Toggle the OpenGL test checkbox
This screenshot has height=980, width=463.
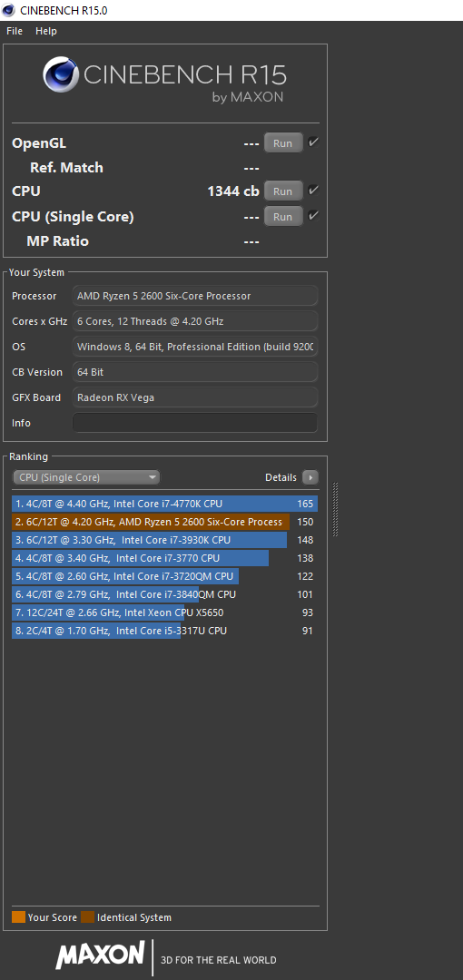click(313, 142)
